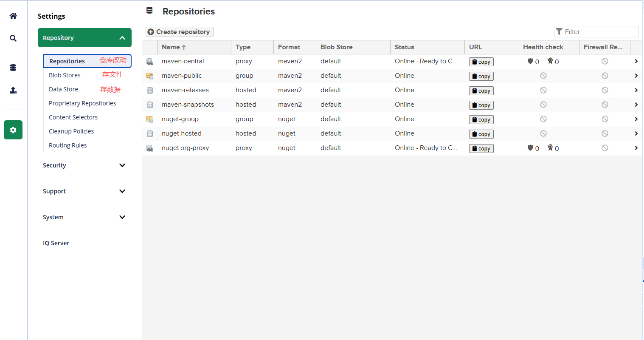
Task: Copy URL of maven-public
Action: coord(481,76)
